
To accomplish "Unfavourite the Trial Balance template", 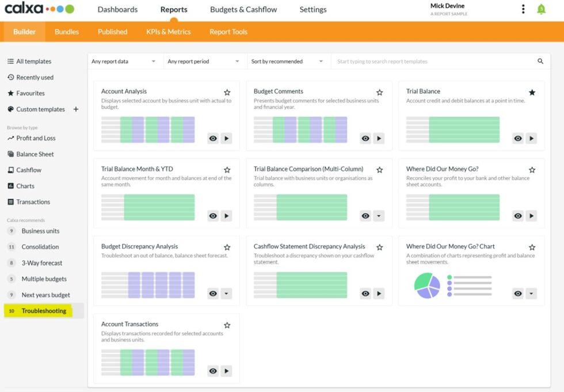I will (x=532, y=90).
